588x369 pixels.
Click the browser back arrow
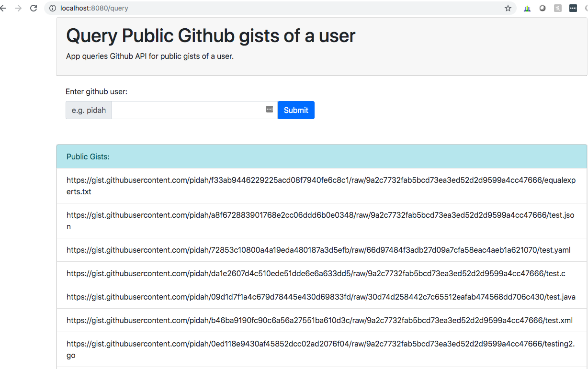click(3, 8)
